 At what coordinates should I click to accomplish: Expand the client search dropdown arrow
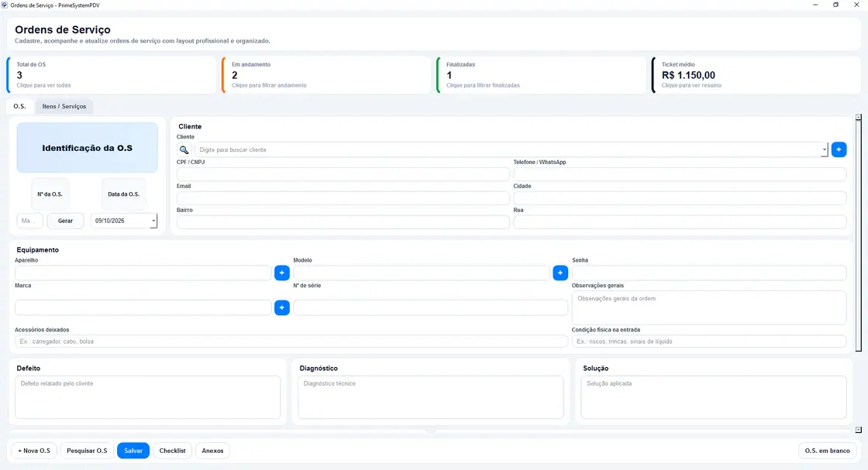(825, 150)
